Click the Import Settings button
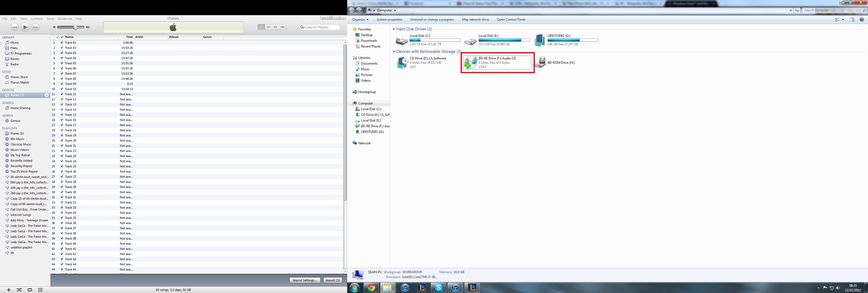868x293 pixels. tap(305, 280)
